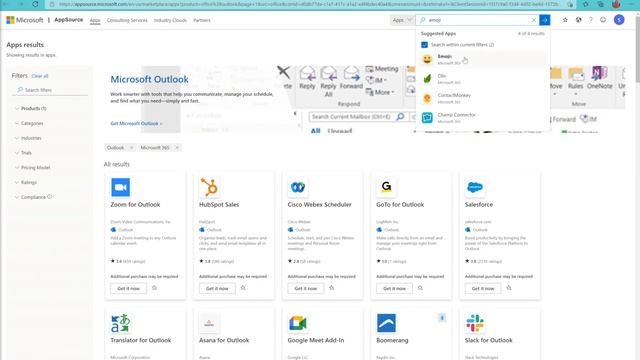Click Get it now for HubSpot Sales
The height and width of the screenshot is (360, 640).
[x=217, y=289]
